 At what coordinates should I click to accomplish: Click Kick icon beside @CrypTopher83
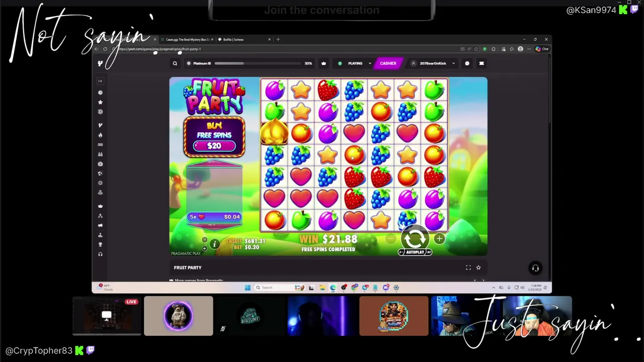[79, 350]
